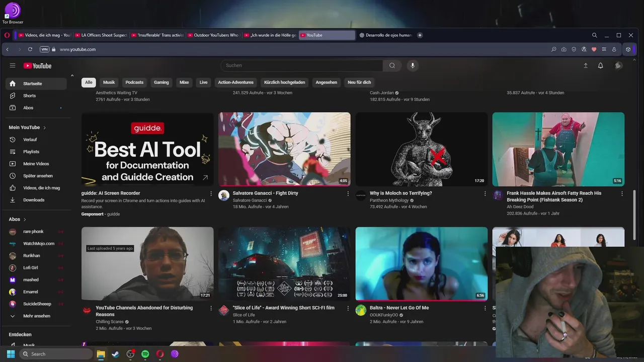
Task: Take a snapshot with the camera icon
Action: click(x=563, y=49)
